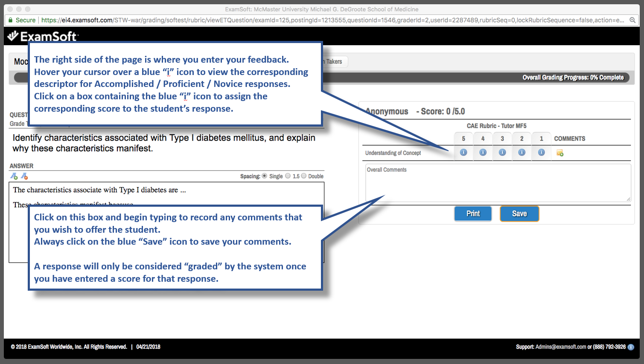Click the ExamSoft logo
The image size is (644, 364).
[x=43, y=36]
